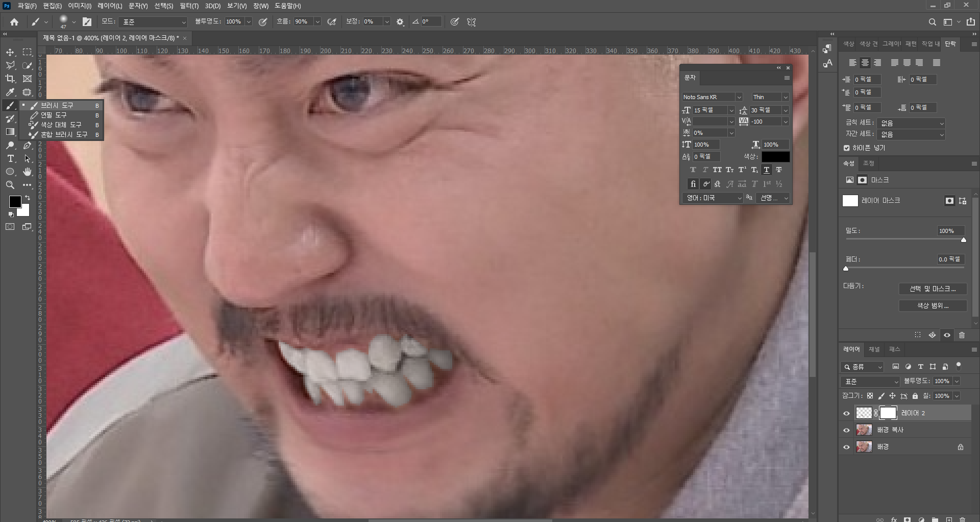Screen dimensions: 980x522
Task: Click the 밀도 slider handle
Action: 964,240
